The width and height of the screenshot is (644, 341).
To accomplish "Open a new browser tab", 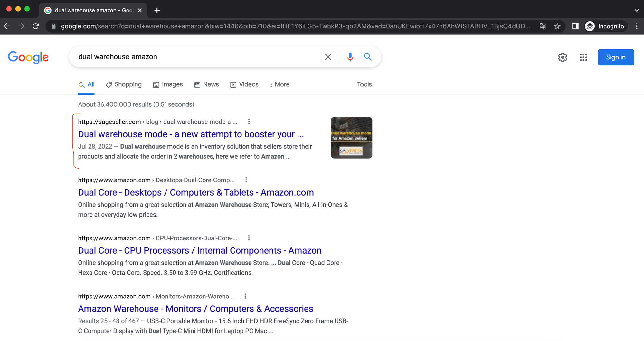I will (x=157, y=10).
